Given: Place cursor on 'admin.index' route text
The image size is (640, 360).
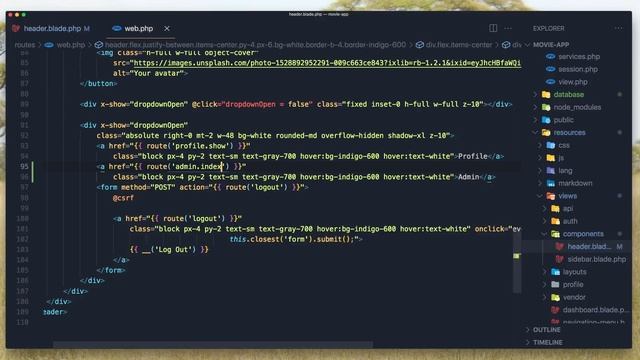Looking at the screenshot, I should tap(198, 167).
